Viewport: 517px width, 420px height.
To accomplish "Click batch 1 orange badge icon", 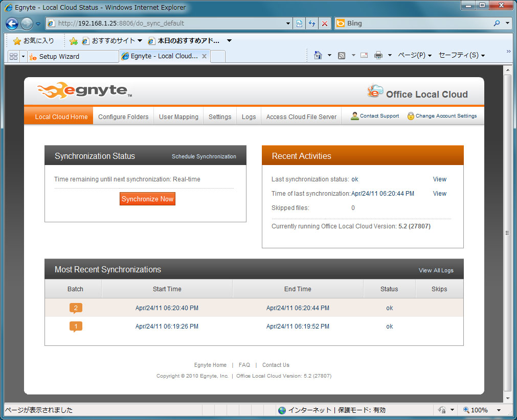I will click(76, 326).
